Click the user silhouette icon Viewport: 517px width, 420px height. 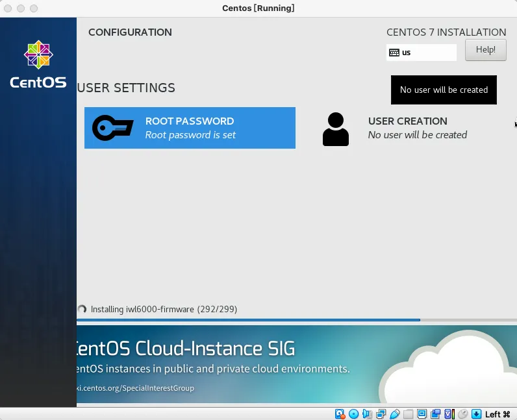(x=336, y=129)
